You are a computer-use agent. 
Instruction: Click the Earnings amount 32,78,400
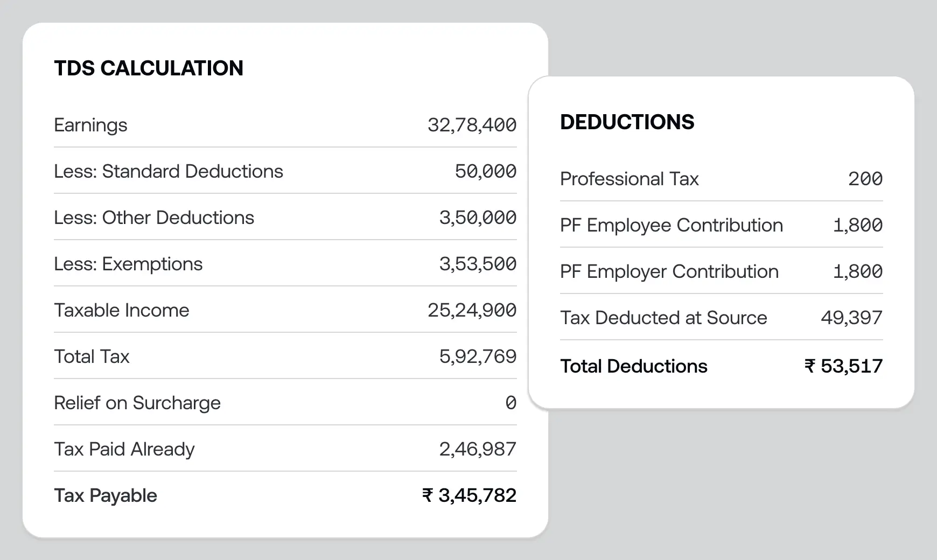click(472, 125)
